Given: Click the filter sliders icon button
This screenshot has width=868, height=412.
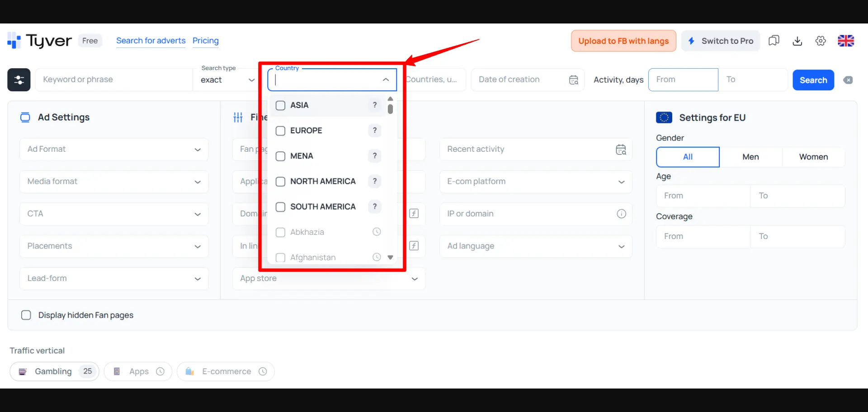Looking at the screenshot, I should point(19,80).
